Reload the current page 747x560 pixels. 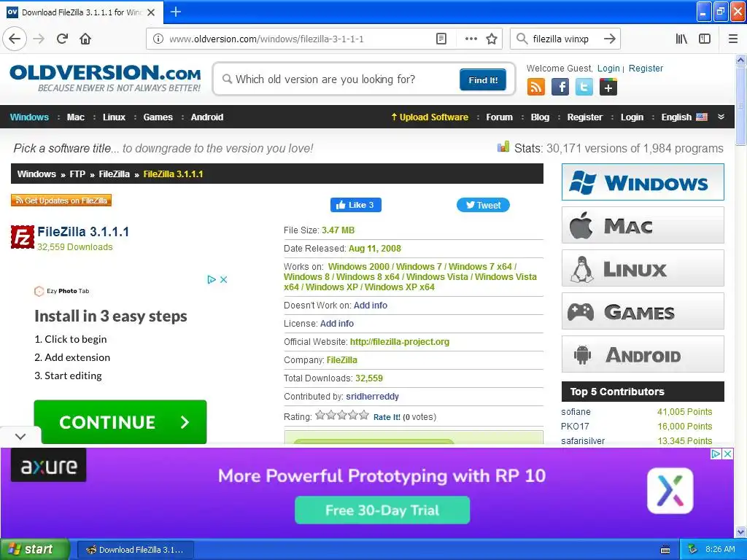coord(62,39)
